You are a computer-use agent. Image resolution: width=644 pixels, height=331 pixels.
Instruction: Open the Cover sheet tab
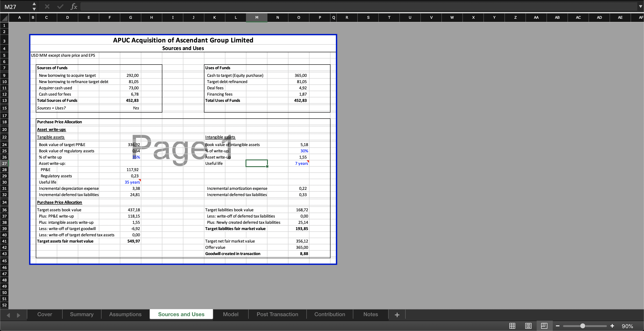[x=45, y=314]
